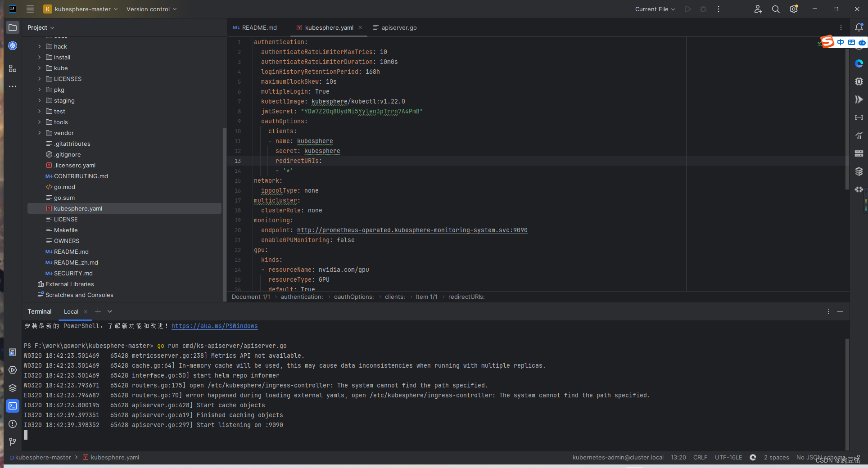Image resolution: width=868 pixels, height=468 pixels.
Task: Click the UTF-16LE encoding widget
Action: (x=728, y=457)
